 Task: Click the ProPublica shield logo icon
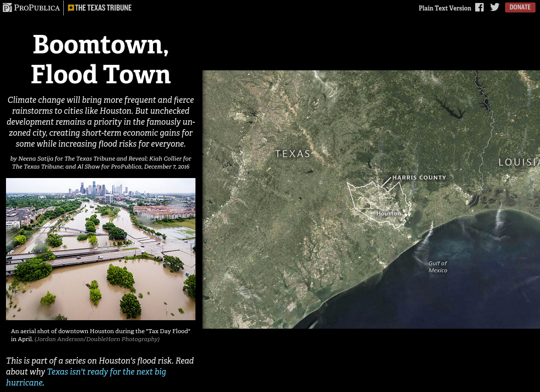point(7,7)
